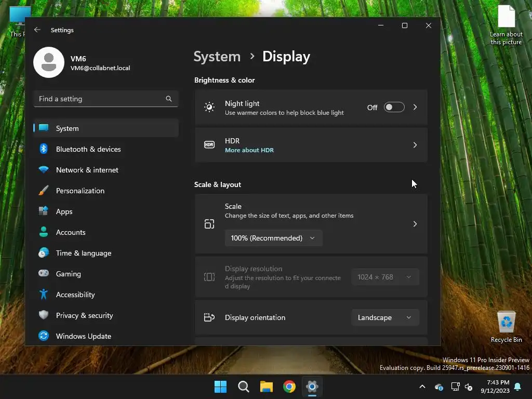Click the Gaming controller icon
The image size is (532, 399).
pos(44,273)
